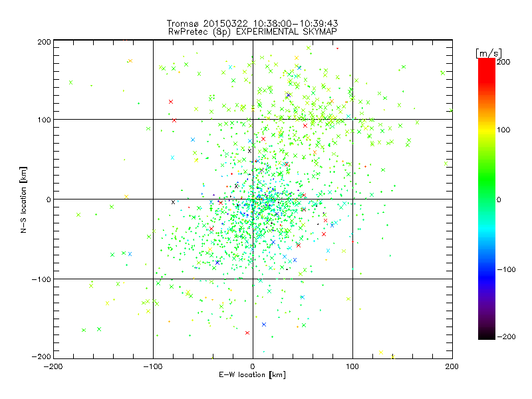The height and width of the screenshot is (399, 532).
Task: Click the '0' label on the colorbar
Action: (499, 200)
